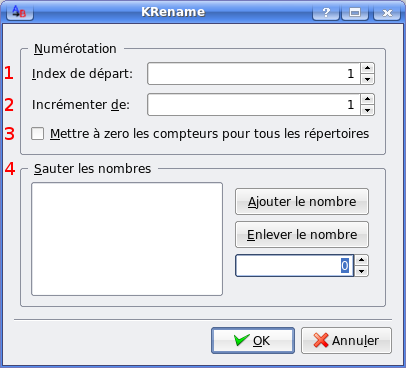Maximize the KRename dialog window
The width and height of the screenshot is (406, 368).
point(355,12)
